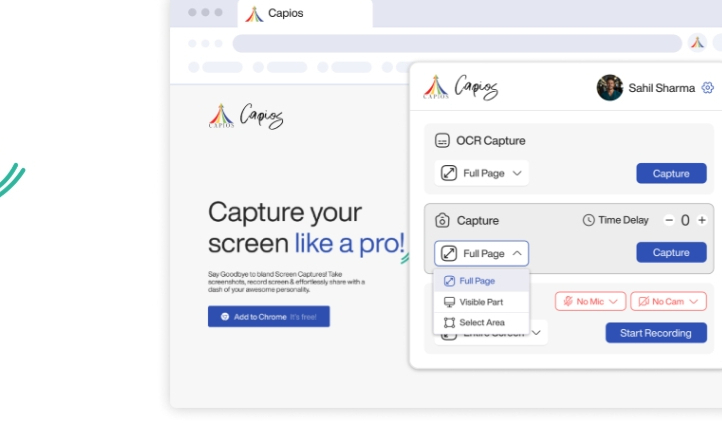Click the Capios tab favicon
The image size is (722, 443).
(254, 14)
